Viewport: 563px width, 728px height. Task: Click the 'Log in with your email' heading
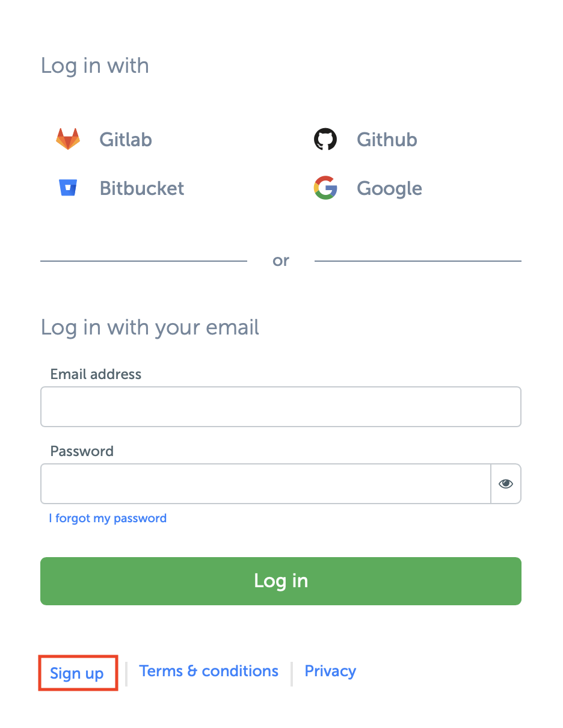pos(150,328)
